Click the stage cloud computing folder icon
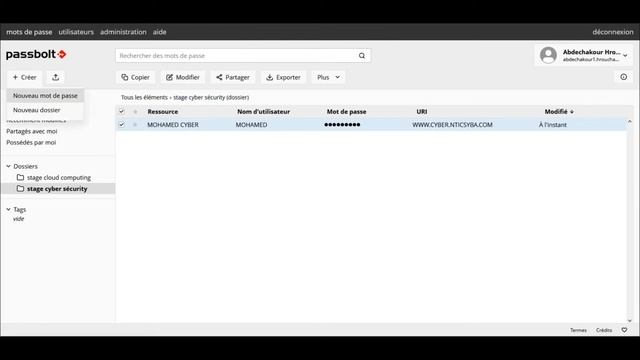The image size is (640, 360). (20, 178)
